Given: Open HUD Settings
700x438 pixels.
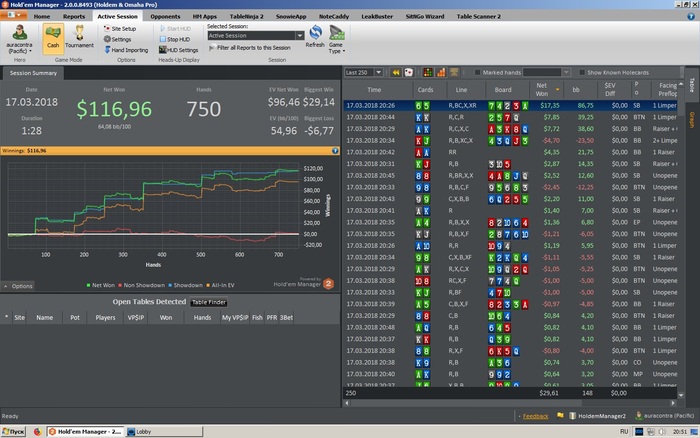Looking at the screenshot, I should (x=179, y=50).
